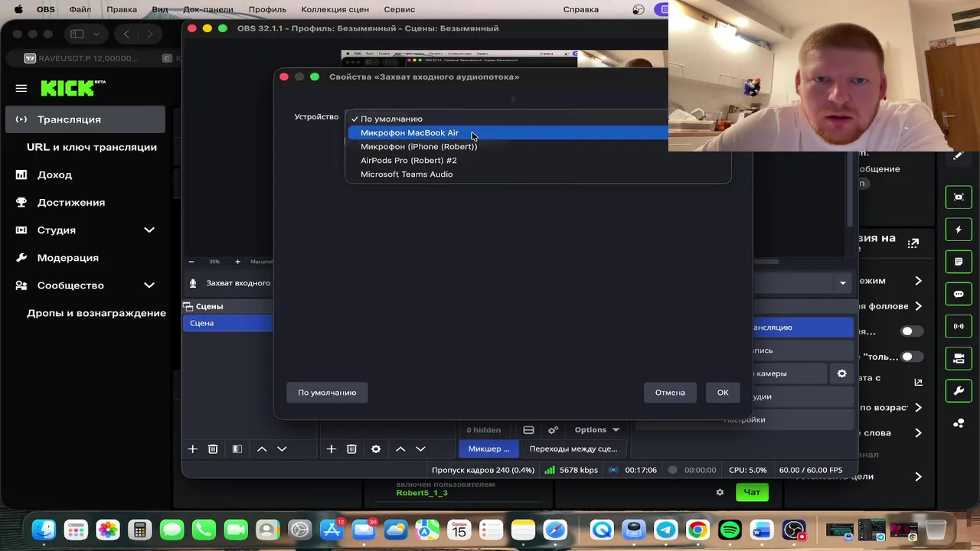
Task: Toggle first switch in Kick actions panel
Action: [x=911, y=331]
